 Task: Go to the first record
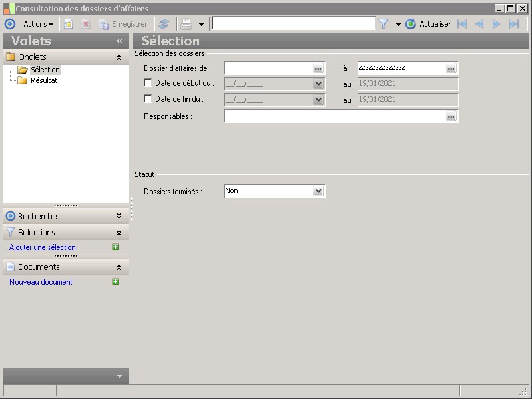pos(462,24)
